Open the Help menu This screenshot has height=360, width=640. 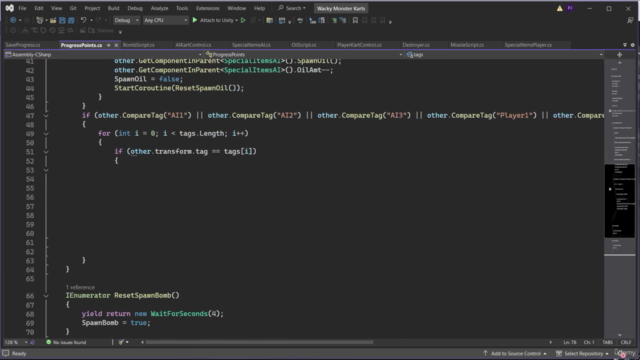pos(259,8)
